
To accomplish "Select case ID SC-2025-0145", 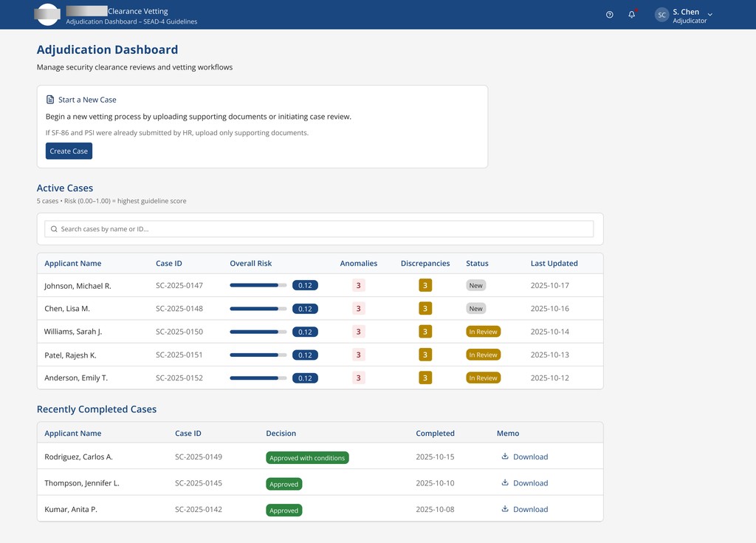I will (199, 483).
